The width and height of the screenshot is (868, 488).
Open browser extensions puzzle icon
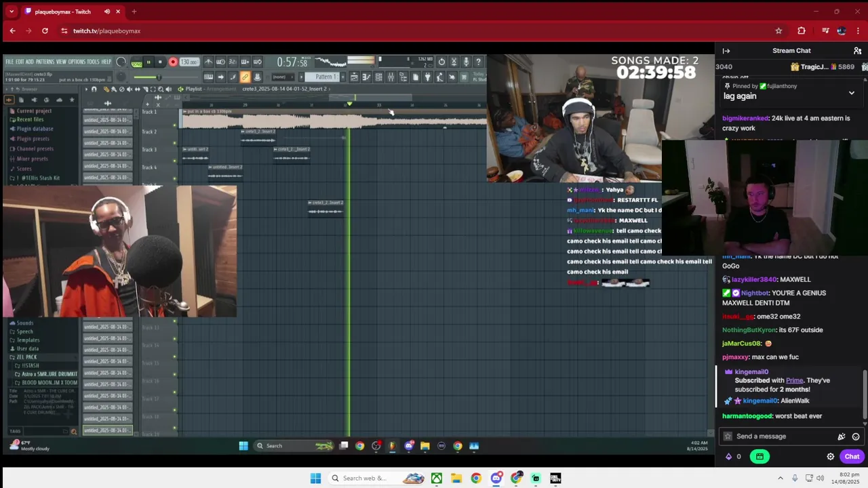click(802, 30)
